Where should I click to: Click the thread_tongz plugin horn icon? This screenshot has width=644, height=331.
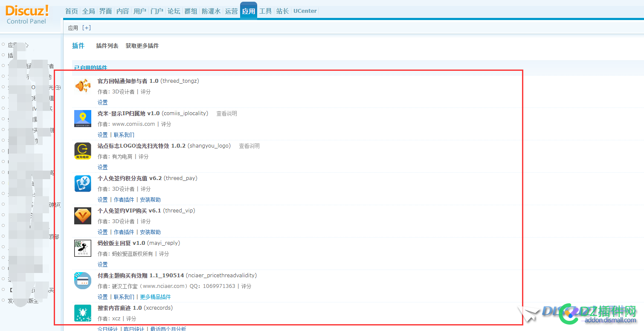point(83,86)
